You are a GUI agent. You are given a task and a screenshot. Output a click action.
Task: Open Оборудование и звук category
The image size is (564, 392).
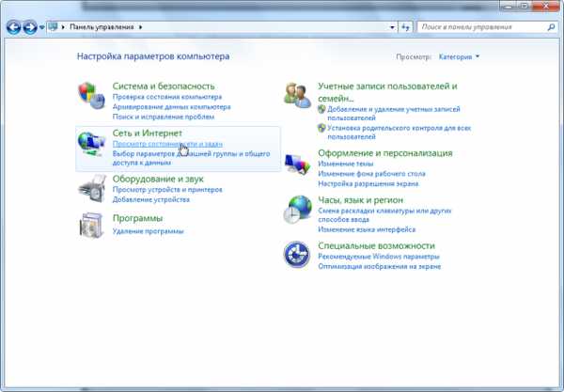click(158, 179)
